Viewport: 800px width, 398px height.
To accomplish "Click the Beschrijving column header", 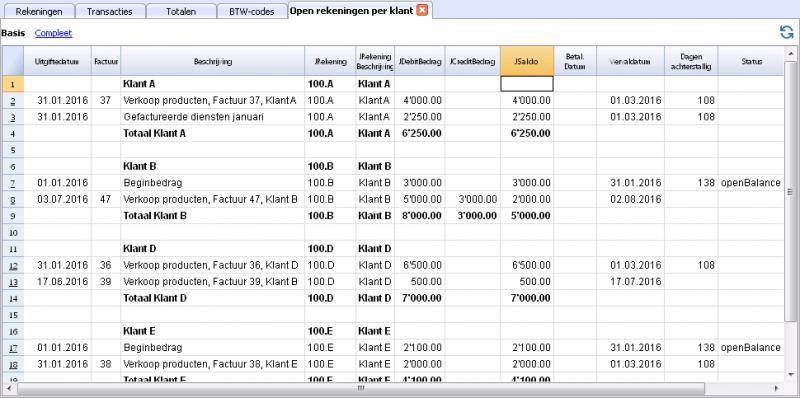I will (x=213, y=61).
